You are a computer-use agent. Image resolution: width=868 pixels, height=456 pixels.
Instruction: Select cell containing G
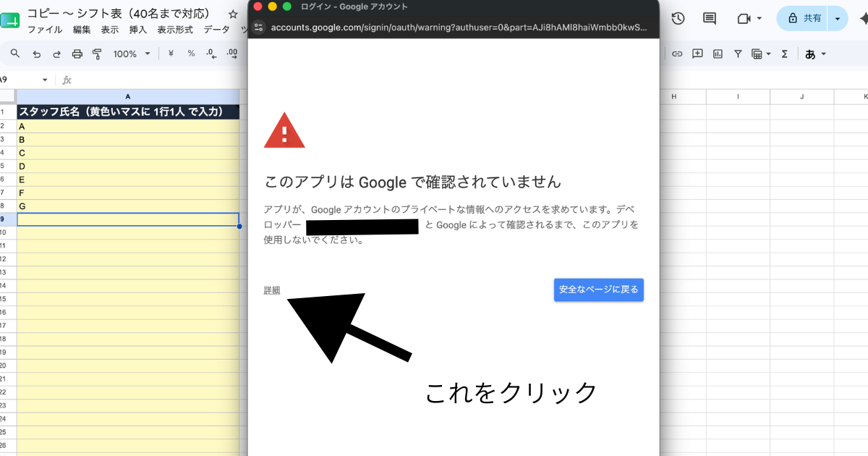click(128, 206)
